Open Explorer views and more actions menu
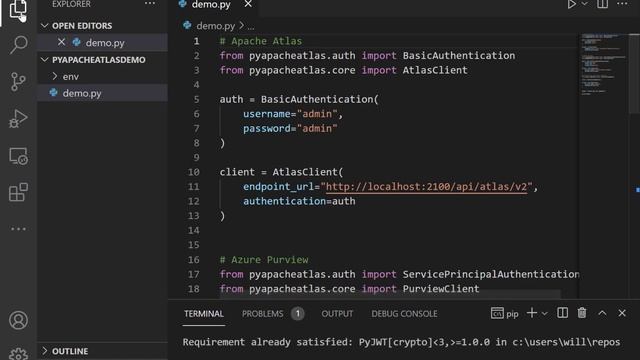 tap(150, 4)
